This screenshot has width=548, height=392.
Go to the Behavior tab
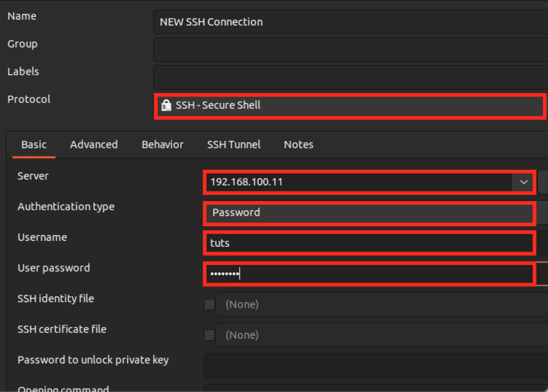163,145
